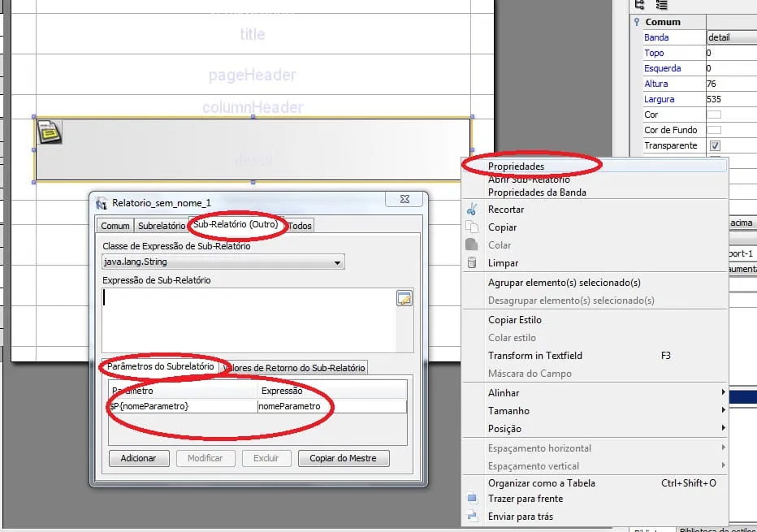757x532 pixels.
Task: Open the expression editor pencil icon
Action: tap(404, 298)
